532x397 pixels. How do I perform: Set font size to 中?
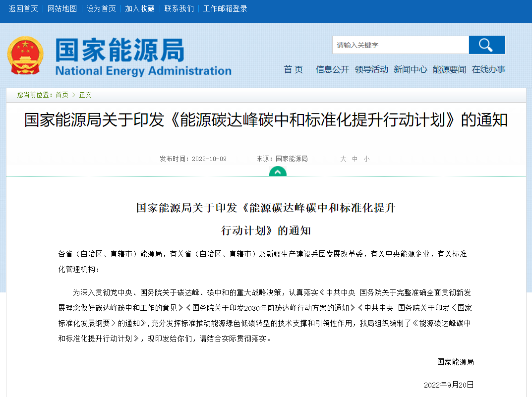pyautogui.click(x=355, y=159)
